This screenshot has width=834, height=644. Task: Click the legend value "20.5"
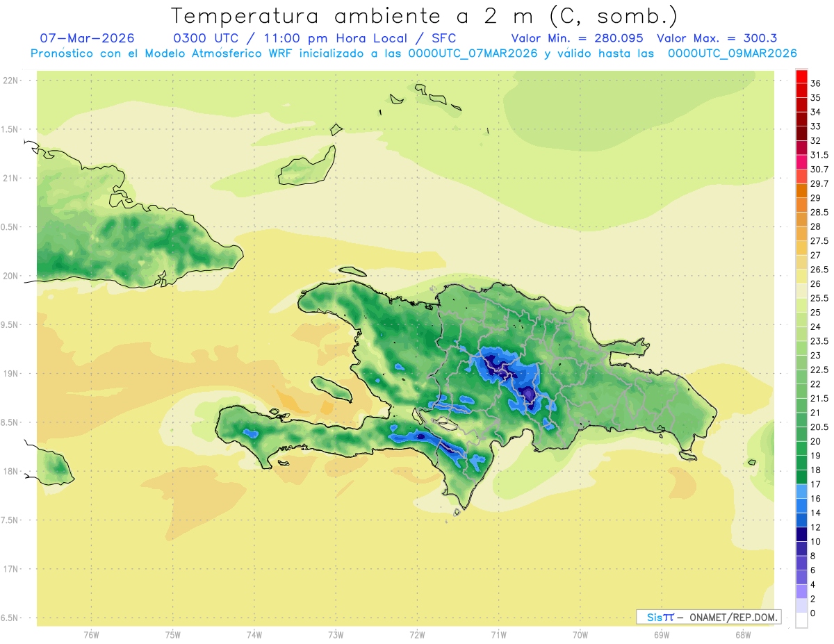click(819, 427)
